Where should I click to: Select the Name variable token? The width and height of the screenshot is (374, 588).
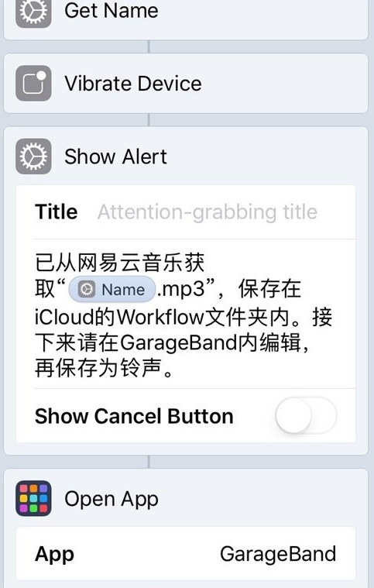point(112,290)
